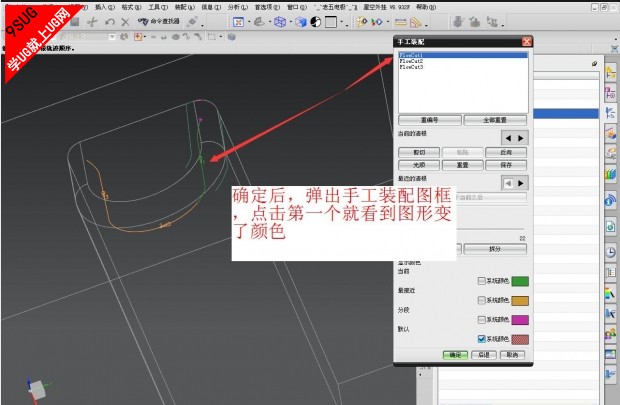Click the orange nearest color swatch

click(x=520, y=301)
